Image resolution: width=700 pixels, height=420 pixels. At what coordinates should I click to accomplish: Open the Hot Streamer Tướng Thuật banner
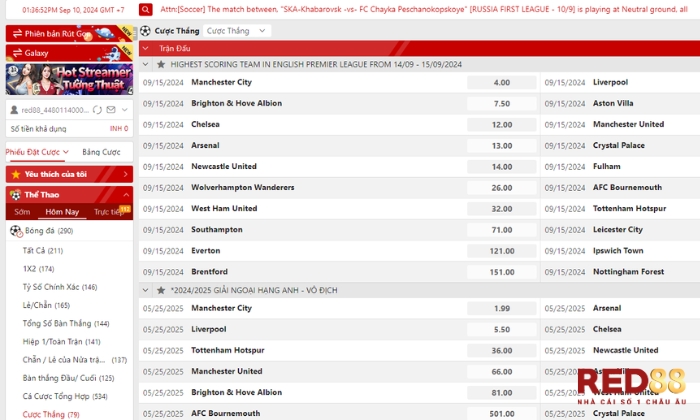point(69,79)
